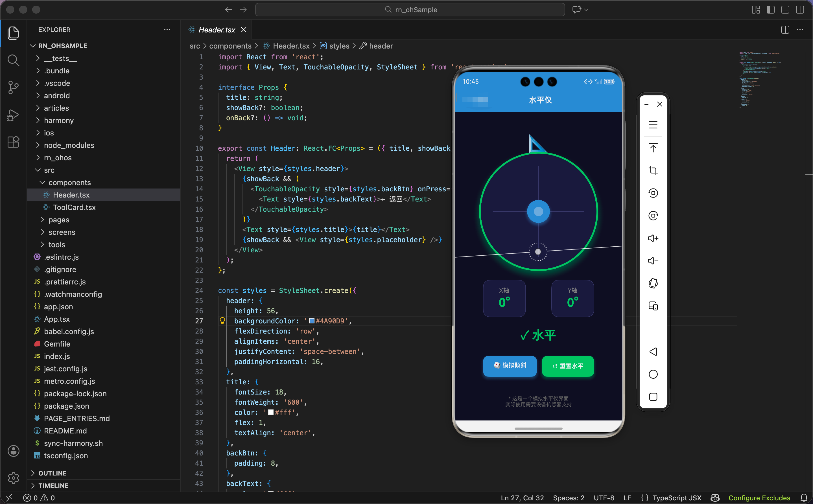Toggle bottom panel visibility
This screenshot has width=813, height=504.
tap(785, 10)
